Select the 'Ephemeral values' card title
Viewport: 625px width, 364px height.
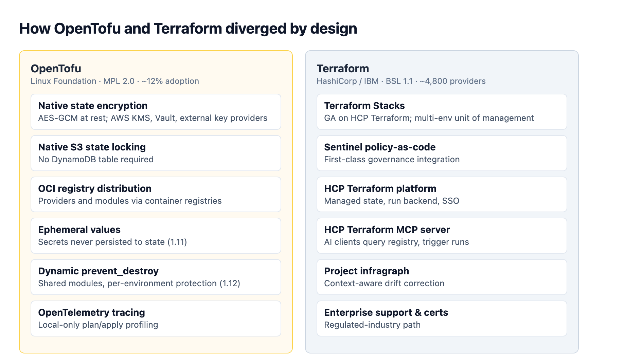(x=79, y=230)
